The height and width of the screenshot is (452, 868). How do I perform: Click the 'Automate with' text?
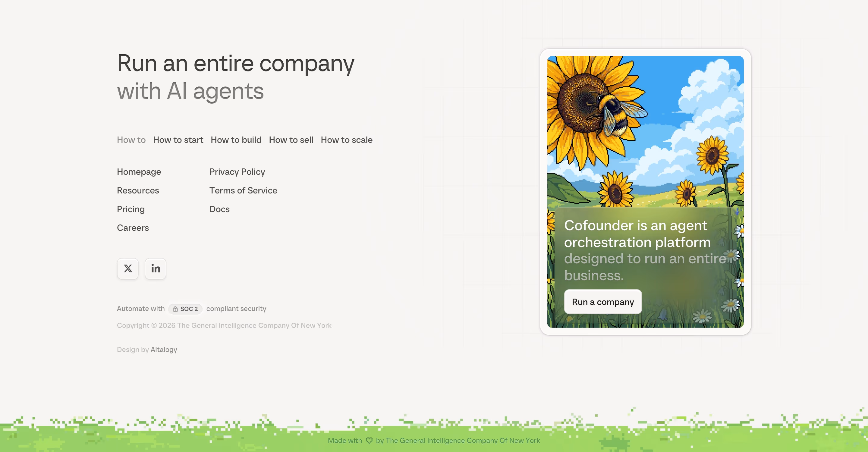tap(141, 309)
